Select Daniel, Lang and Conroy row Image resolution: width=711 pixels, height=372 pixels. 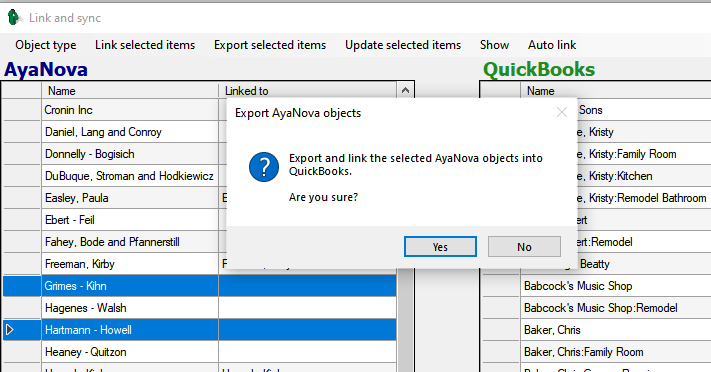tap(130, 132)
